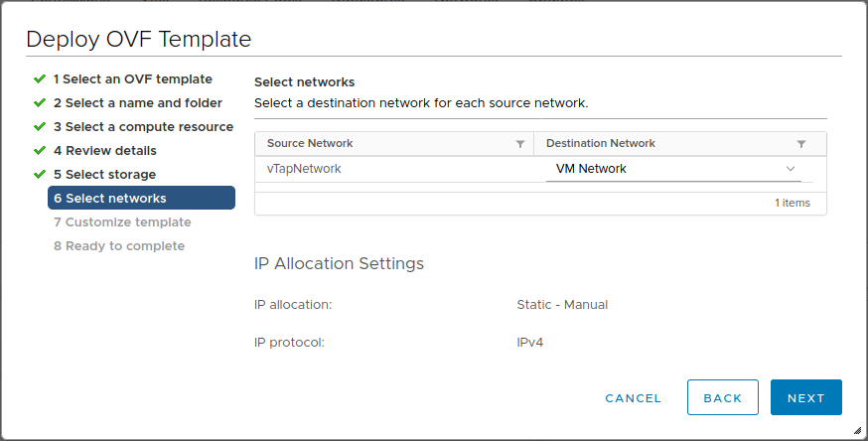The width and height of the screenshot is (868, 441).
Task: Open the Ready to complete step
Action: click(x=118, y=245)
